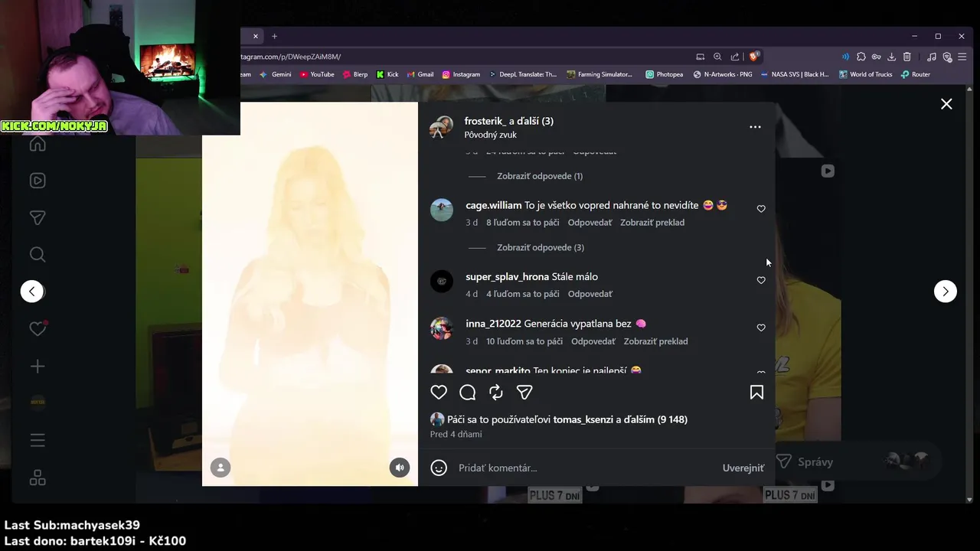Translate inna_212022's comment with Zobraziť preklad
The image size is (980, 551).
(x=655, y=341)
